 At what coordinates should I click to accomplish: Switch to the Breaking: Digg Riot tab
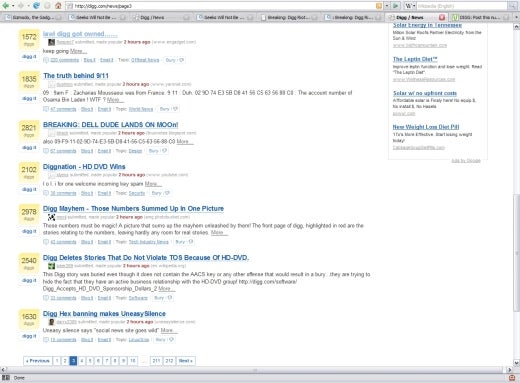[288, 17]
